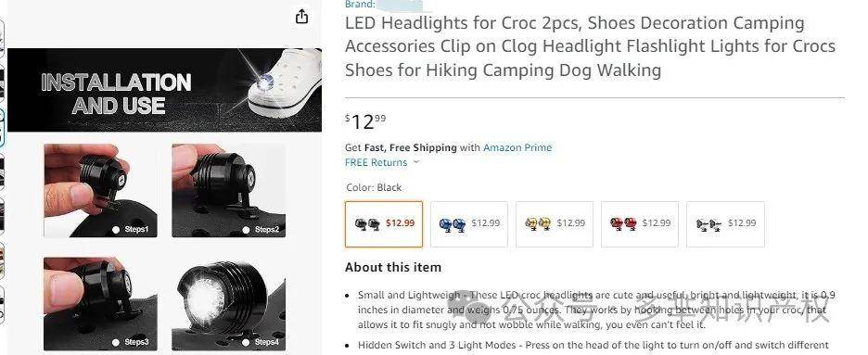Viewport: 868px width, 355px height.
Task: Choose the Gold headlights color variant
Action: pos(555,224)
